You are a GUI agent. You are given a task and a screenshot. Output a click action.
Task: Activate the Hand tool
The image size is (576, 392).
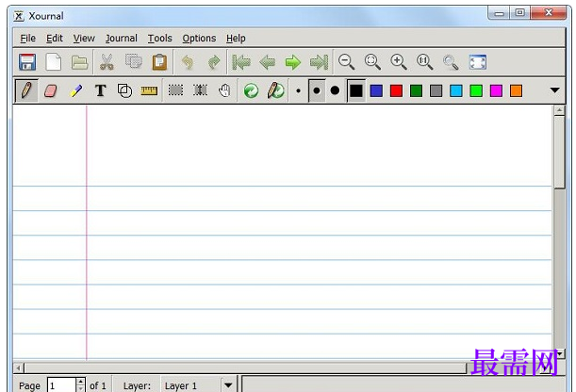(224, 90)
